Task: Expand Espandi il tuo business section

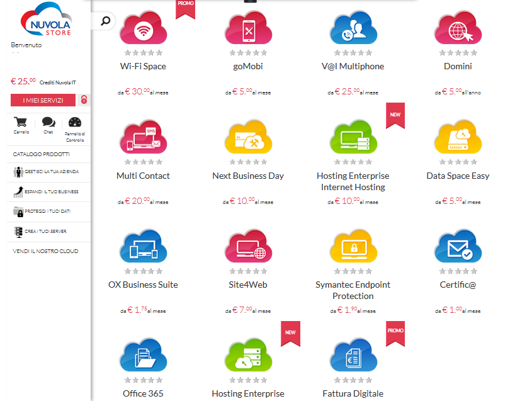Action: 47,191
